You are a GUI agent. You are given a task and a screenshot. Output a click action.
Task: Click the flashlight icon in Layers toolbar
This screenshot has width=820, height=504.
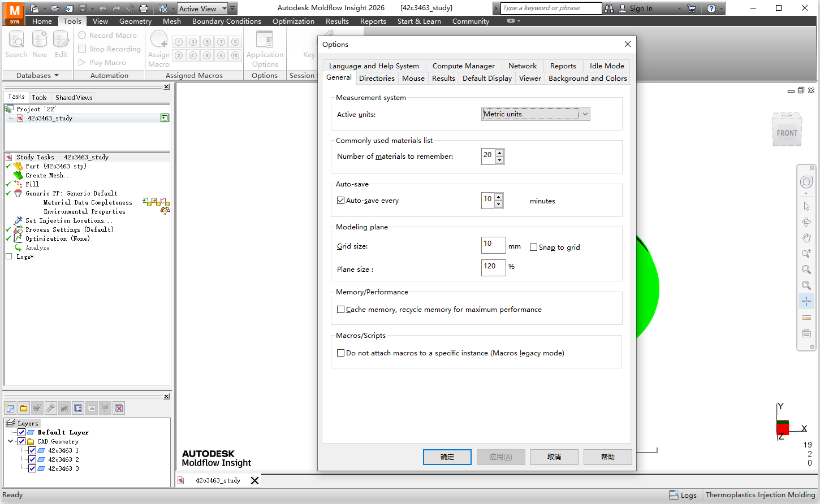(51, 408)
